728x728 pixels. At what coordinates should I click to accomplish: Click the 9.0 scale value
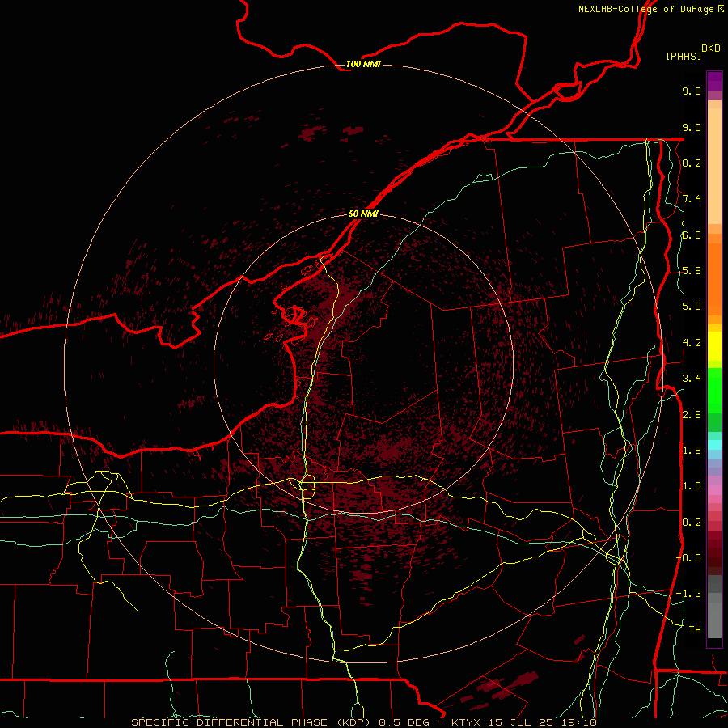pos(692,127)
